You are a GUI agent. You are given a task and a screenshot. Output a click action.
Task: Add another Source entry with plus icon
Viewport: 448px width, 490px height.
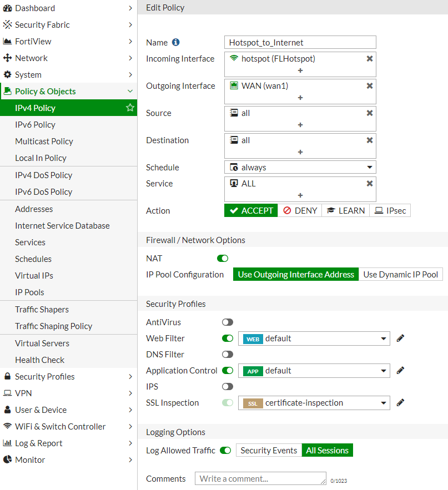pyautogui.click(x=300, y=125)
